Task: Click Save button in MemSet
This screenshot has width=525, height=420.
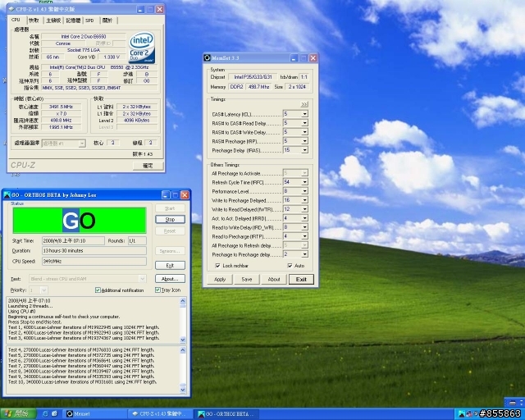Action: click(247, 280)
